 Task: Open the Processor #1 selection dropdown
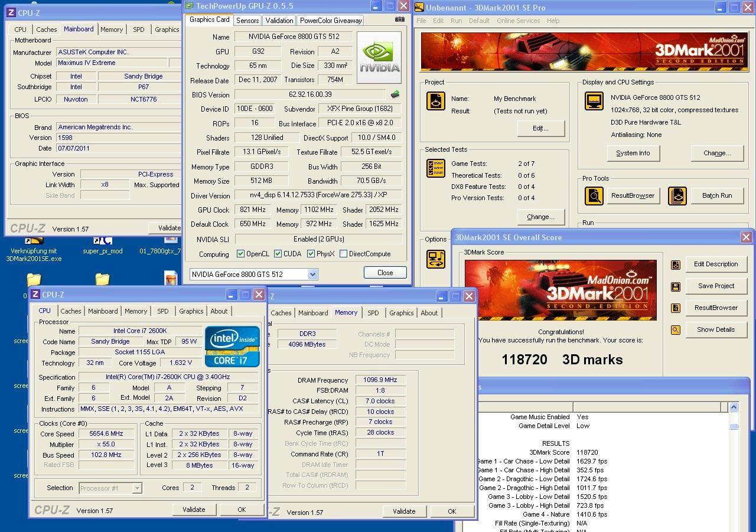[137, 488]
